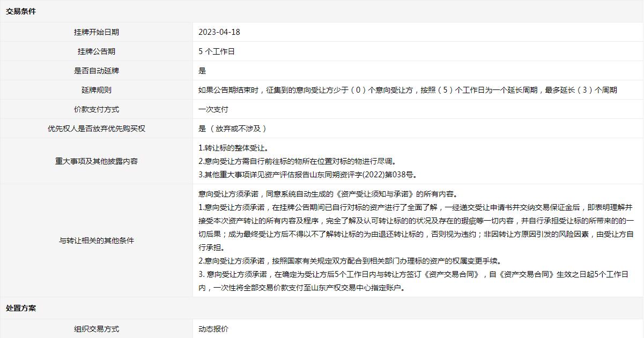This screenshot has height=338, width=644.
Task: Select the 与转让相关的其他条件 label
Action: click(x=97, y=241)
